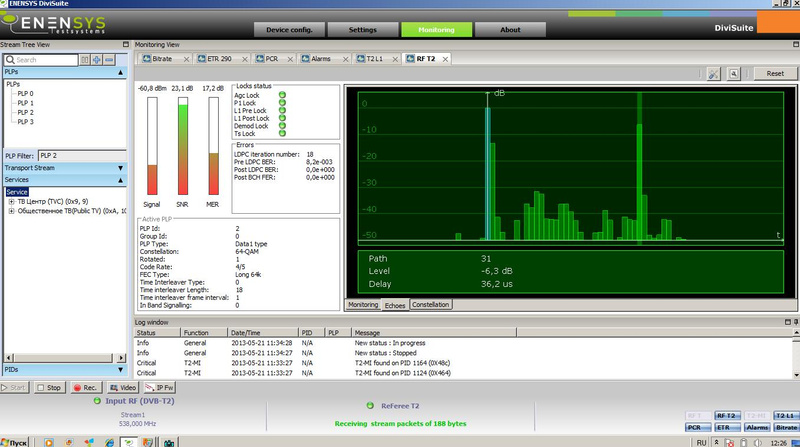The image size is (800, 447).
Task: Open the Settings top menu
Action: point(362,30)
